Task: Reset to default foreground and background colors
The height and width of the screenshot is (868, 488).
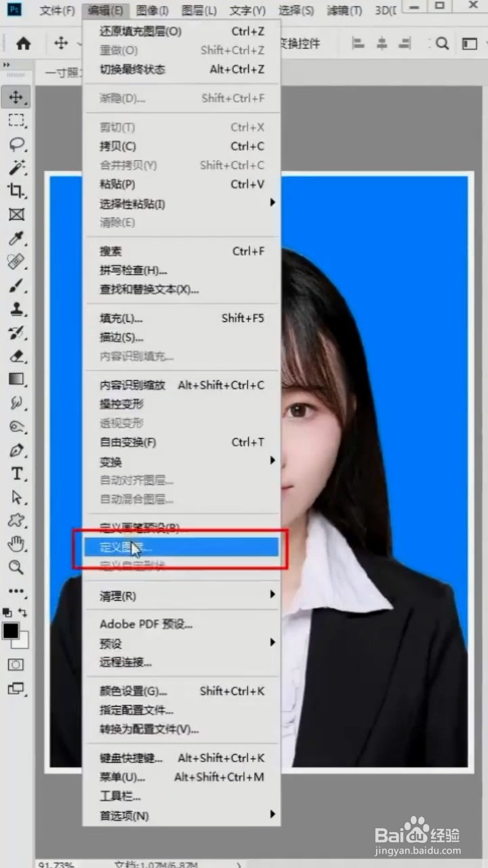Action: coord(7,612)
